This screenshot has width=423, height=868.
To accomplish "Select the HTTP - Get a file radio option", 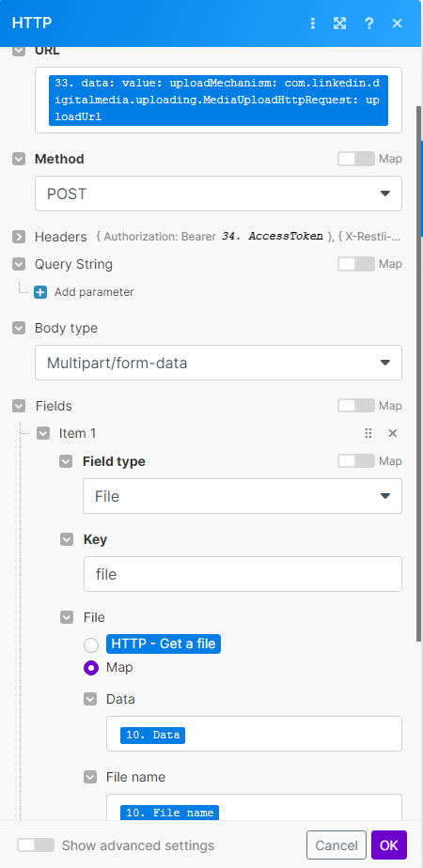I will 91,645.
